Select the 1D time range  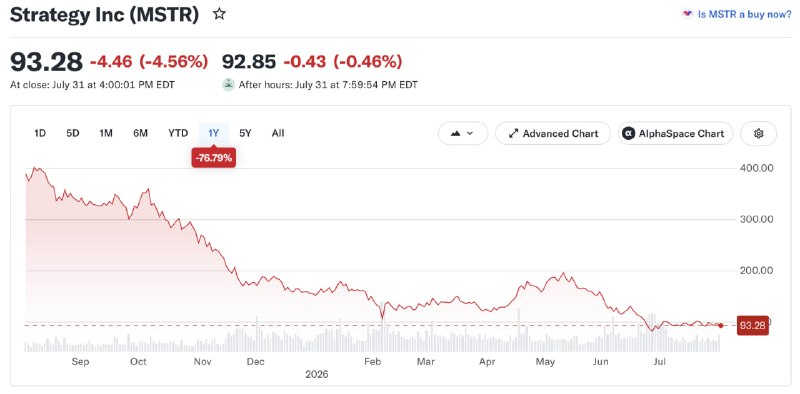(x=40, y=133)
